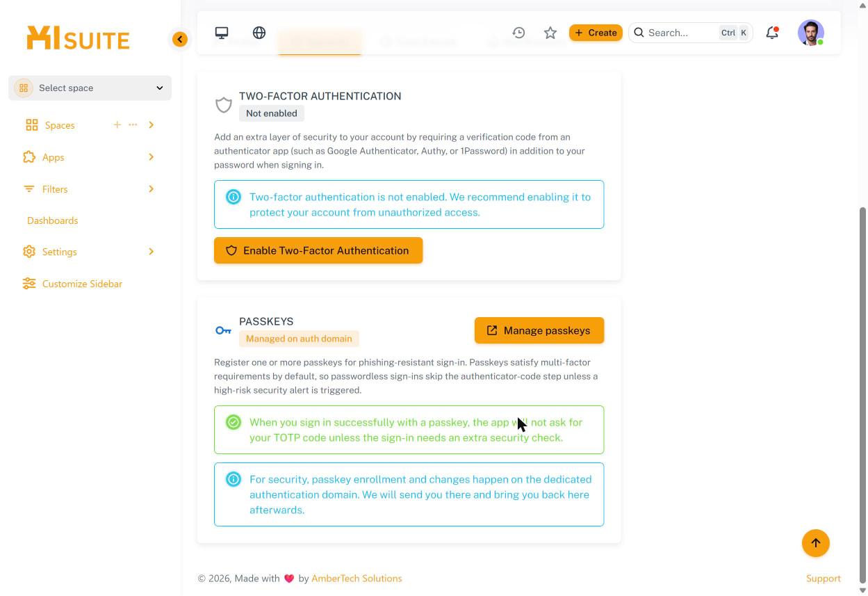
Task: Click the Not enabled status badge
Action: pyautogui.click(x=272, y=113)
